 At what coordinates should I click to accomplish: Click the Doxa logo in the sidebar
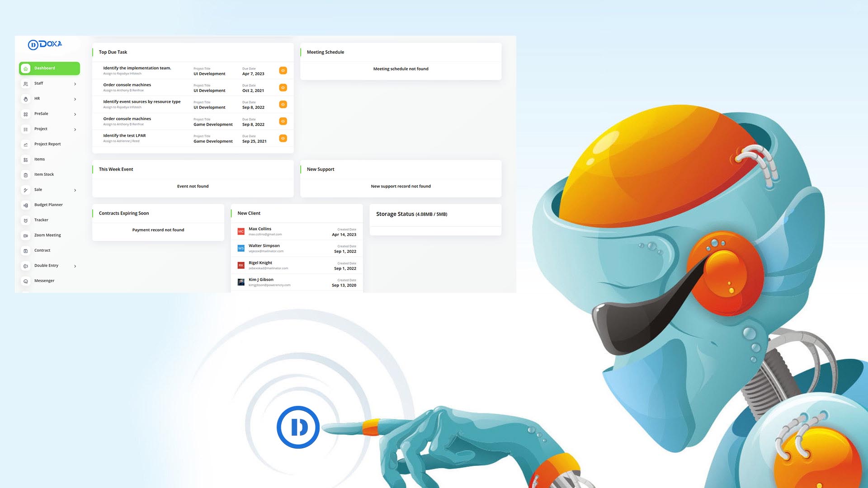pos(45,44)
